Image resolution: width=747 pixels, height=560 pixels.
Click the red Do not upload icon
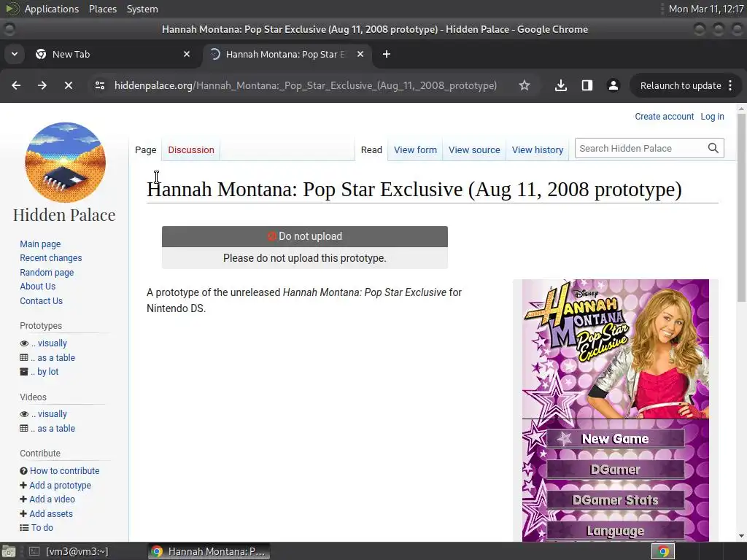[271, 236]
